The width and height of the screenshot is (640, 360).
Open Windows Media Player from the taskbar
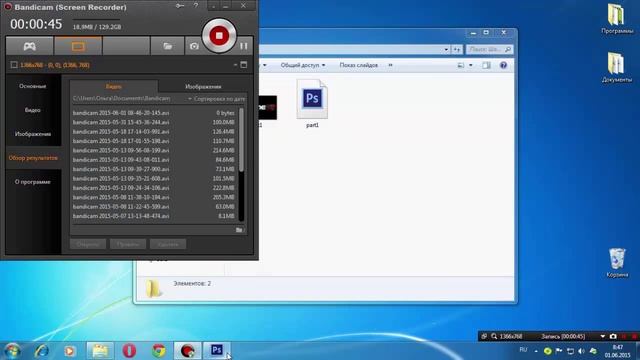tap(70, 351)
